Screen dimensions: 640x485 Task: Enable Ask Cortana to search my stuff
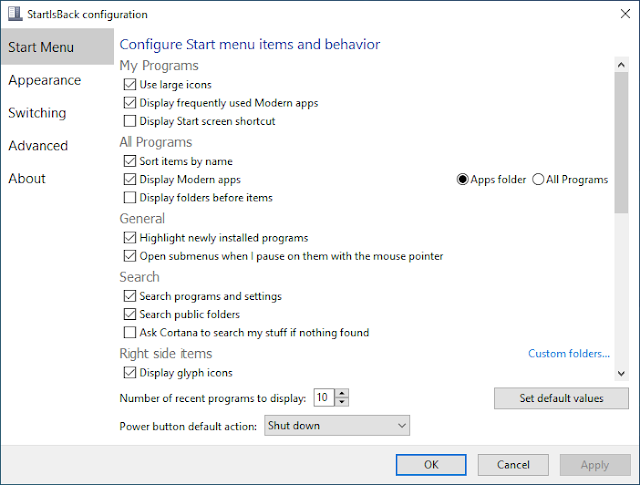(130, 332)
